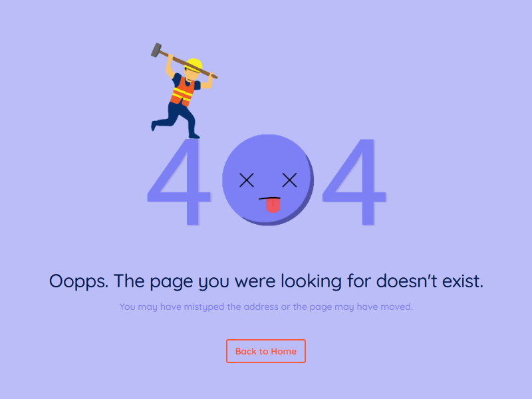Click the word Home in the button
This screenshot has height=399, width=532.
284,351
